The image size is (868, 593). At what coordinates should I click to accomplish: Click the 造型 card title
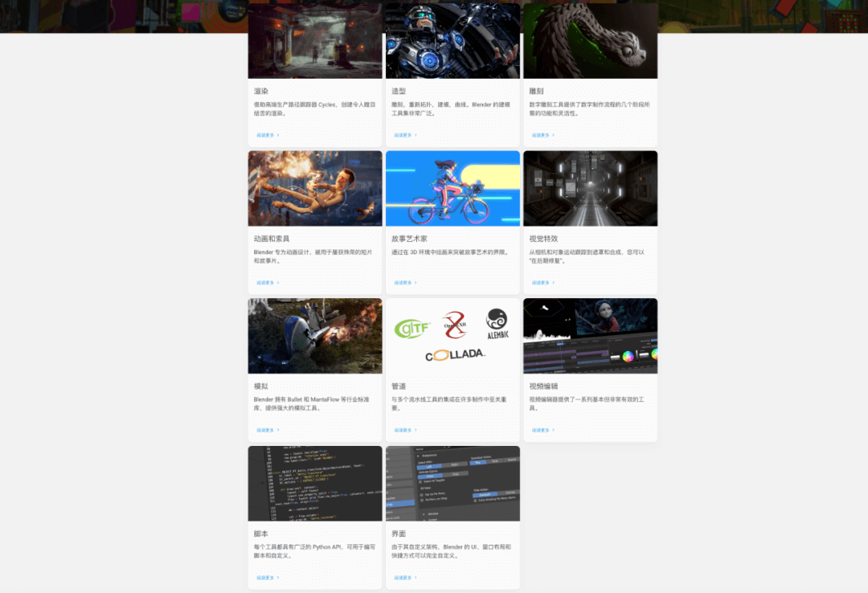pyautogui.click(x=399, y=92)
